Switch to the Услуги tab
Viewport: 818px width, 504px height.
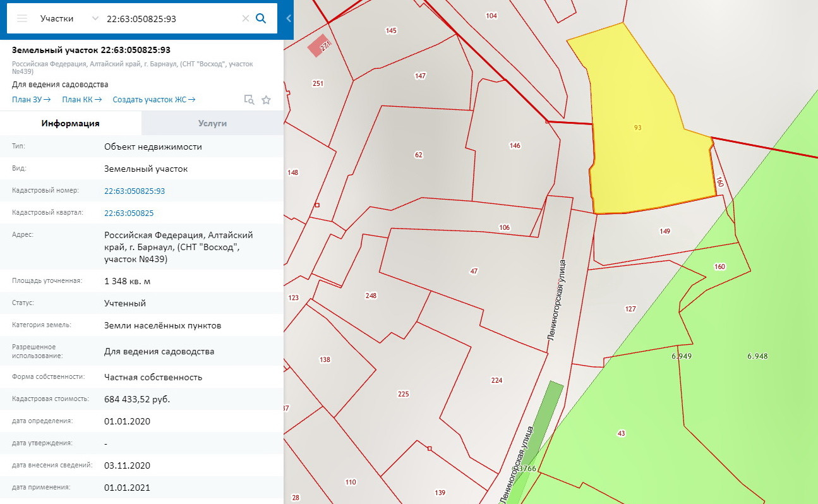tap(212, 123)
